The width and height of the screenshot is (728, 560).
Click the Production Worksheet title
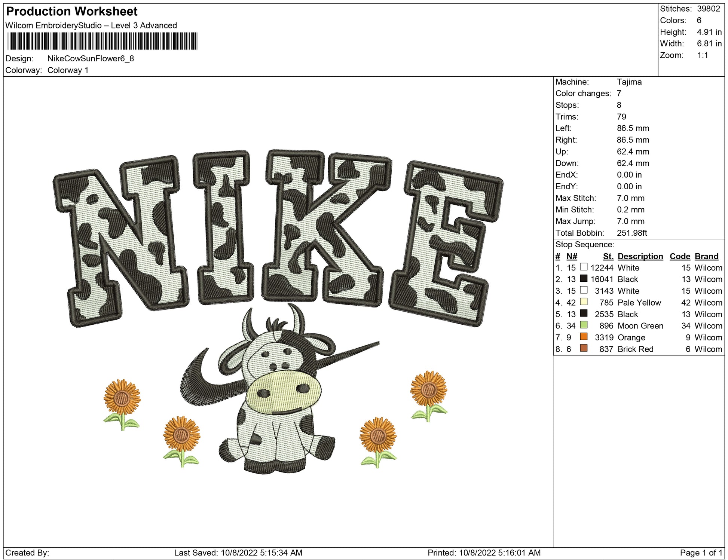point(72,12)
